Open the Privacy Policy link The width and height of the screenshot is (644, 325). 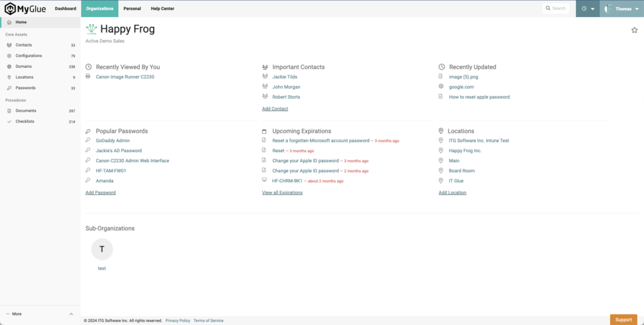pyautogui.click(x=178, y=321)
